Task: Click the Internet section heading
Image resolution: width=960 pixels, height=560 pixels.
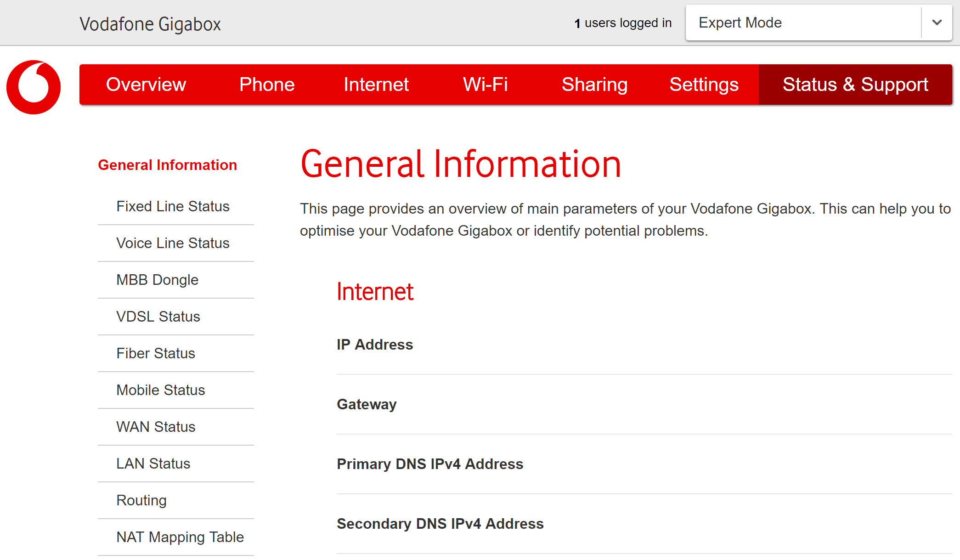Action: 375,292
